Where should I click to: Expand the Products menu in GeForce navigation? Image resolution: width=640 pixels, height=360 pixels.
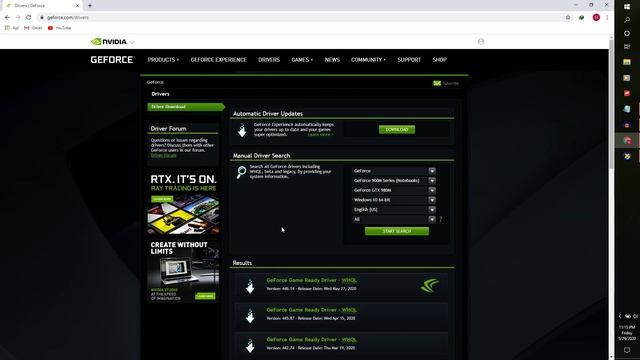pyautogui.click(x=163, y=60)
